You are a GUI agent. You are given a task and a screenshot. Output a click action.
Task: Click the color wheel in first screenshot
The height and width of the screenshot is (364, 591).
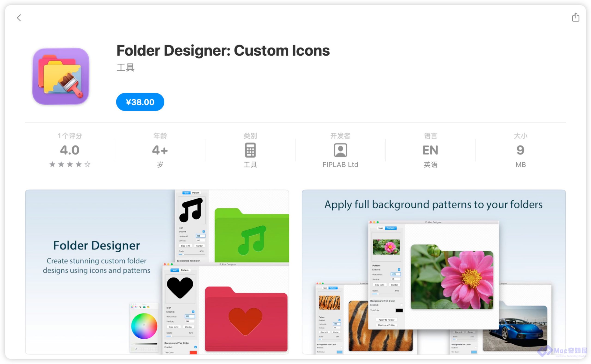click(144, 326)
